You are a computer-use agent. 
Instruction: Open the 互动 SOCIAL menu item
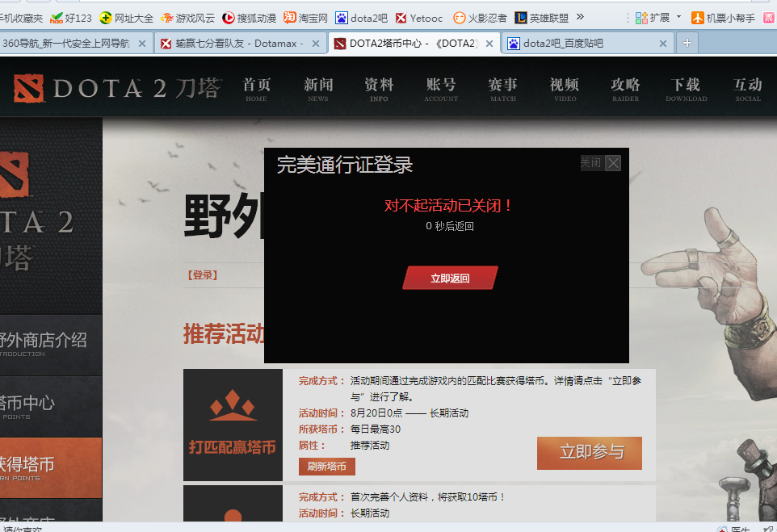(x=748, y=89)
